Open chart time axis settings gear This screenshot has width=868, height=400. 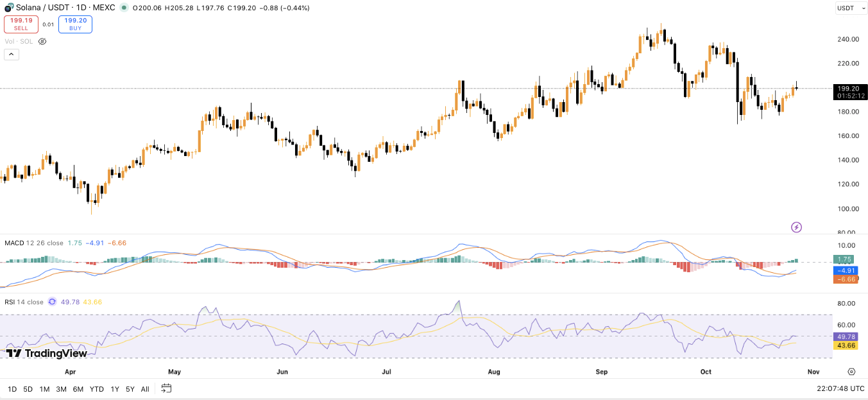pos(851,372)
